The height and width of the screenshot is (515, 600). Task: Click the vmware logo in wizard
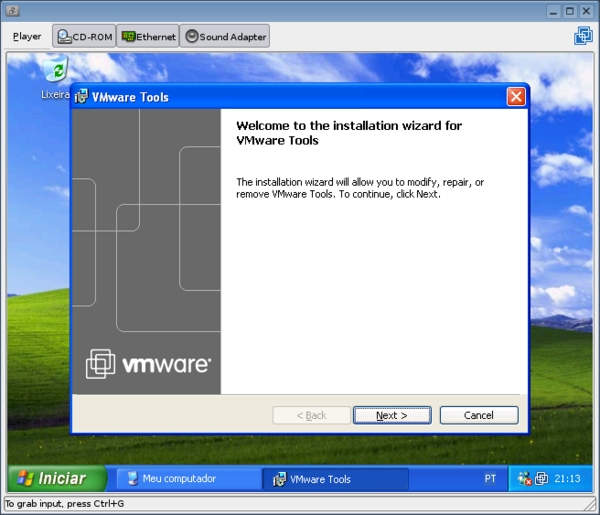[148, 364]
